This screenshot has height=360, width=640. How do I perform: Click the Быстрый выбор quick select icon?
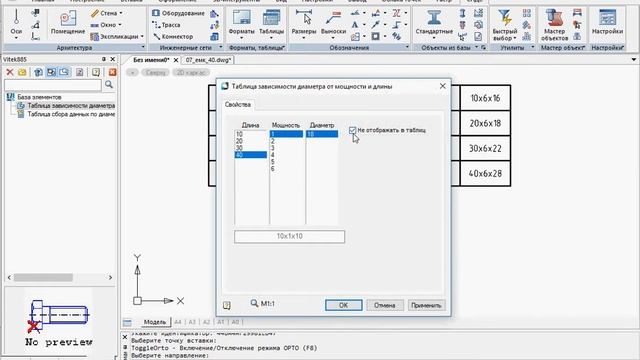click(505, 18)
